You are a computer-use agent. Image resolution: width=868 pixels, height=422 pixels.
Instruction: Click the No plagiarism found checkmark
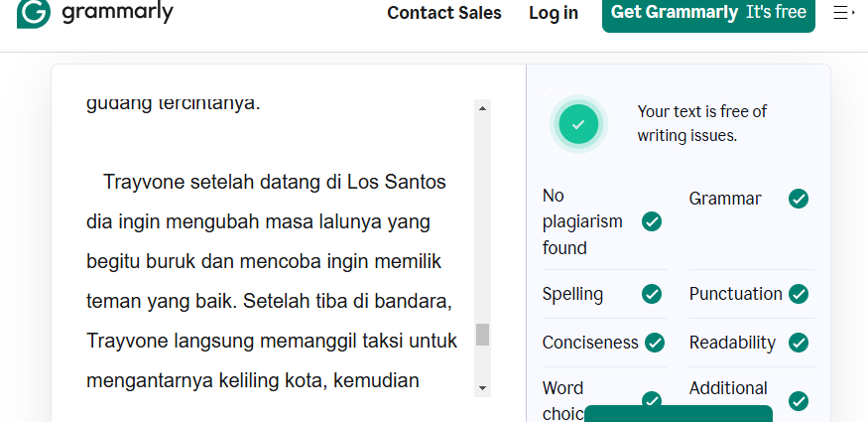[652, 221]
